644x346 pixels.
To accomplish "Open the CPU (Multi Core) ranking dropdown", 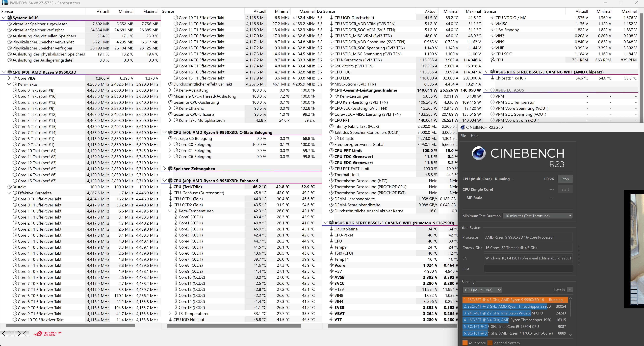I will (x=482, y=290).
